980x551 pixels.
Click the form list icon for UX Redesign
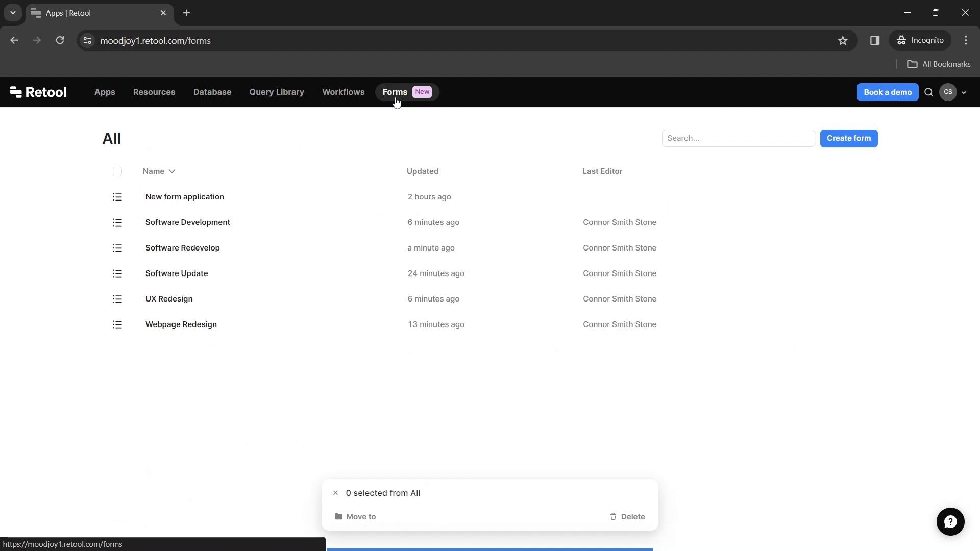click(x=117, y=298)
